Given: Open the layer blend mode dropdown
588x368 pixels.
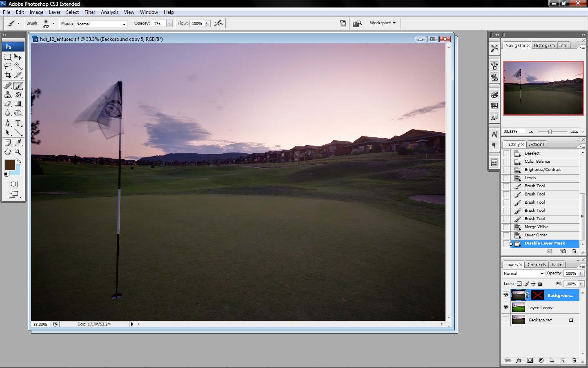Looking at the screenshot, I should click(x=523, y=274).
